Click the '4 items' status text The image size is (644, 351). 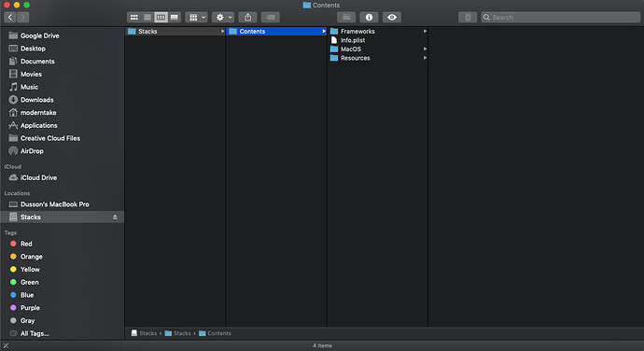pos(322,345)
